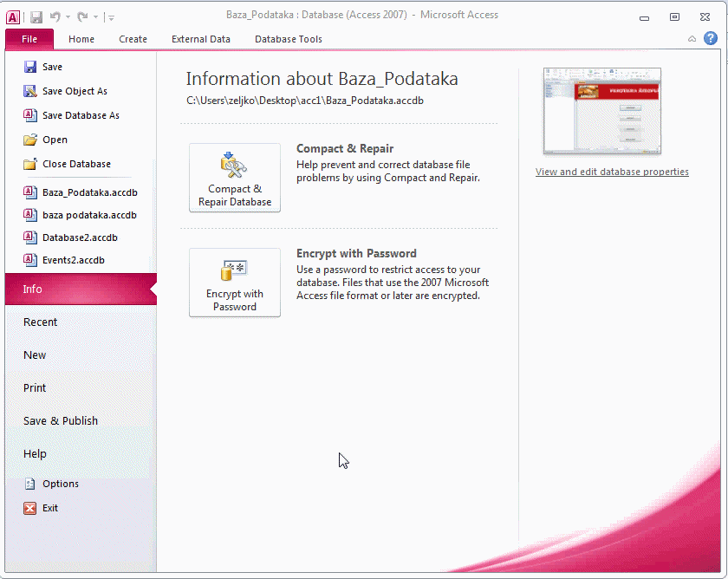Click the Save Database As label

pyautogui.click(x=81, y=115)
